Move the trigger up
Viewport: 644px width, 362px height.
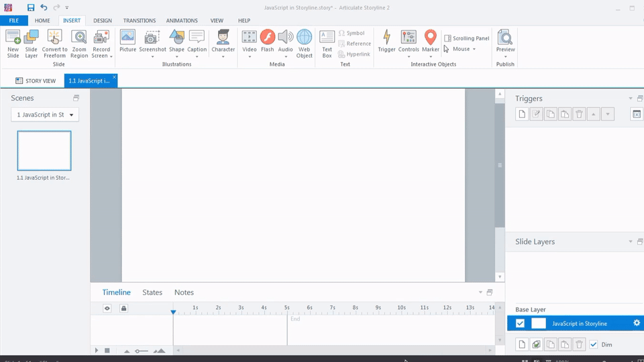pos(594,114)
